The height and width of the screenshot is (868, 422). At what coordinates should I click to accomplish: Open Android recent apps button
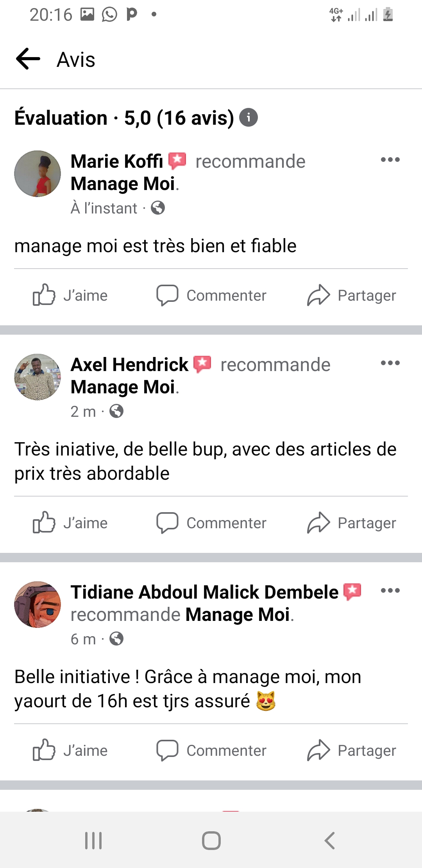(x=93, y=840)
